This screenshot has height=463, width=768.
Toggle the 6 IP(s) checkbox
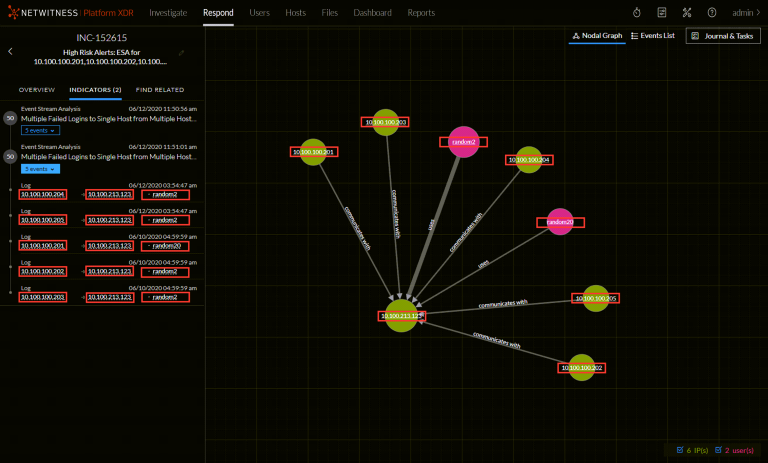click(681, 450)
